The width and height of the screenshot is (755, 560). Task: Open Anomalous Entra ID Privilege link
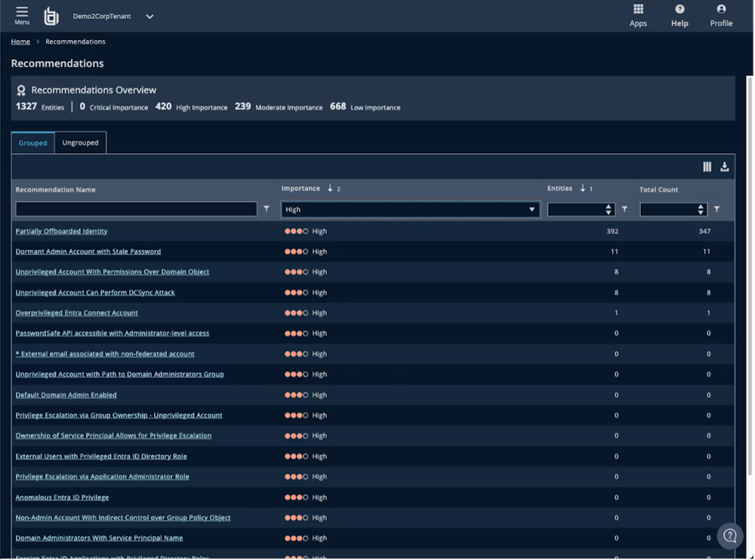click(62, 497)
